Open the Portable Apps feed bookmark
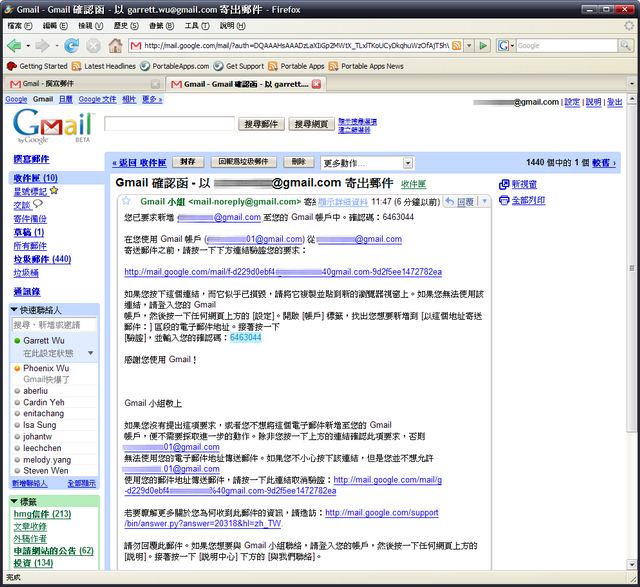640x587 pixels. click(x=296, y=66)
